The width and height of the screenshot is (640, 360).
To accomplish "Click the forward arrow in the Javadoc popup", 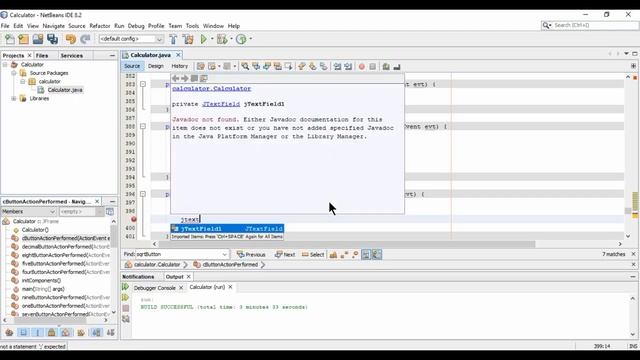I will (184, 78).
